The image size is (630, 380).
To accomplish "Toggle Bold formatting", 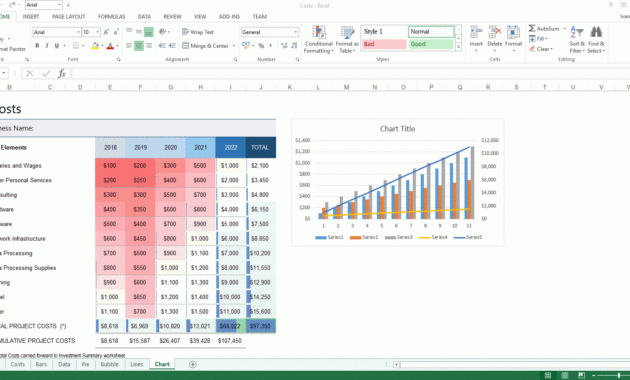I will click(37, 46).
